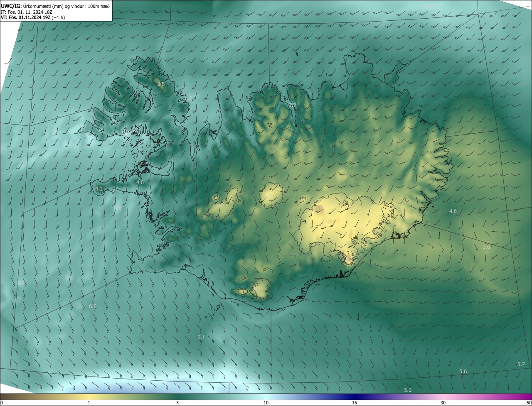Select the colorbar tick label 1
The width and height of the screenshot is (532, 406).
(x=89, y=403)
